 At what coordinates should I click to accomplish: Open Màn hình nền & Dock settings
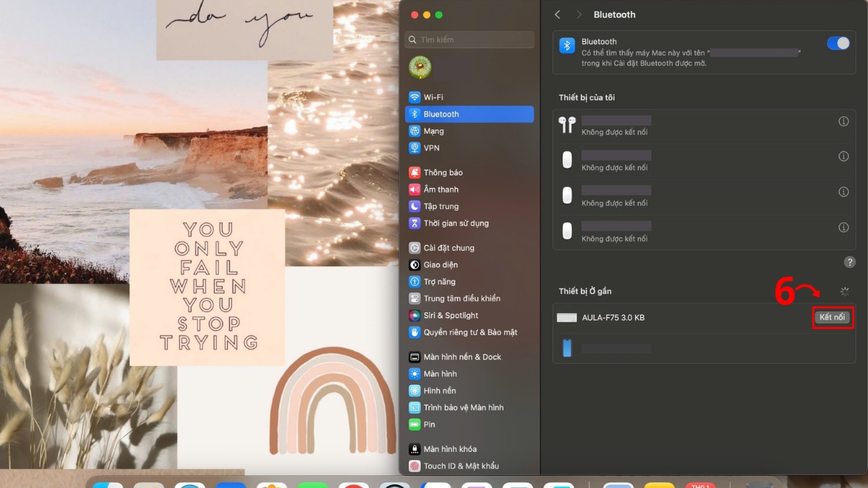469,357
